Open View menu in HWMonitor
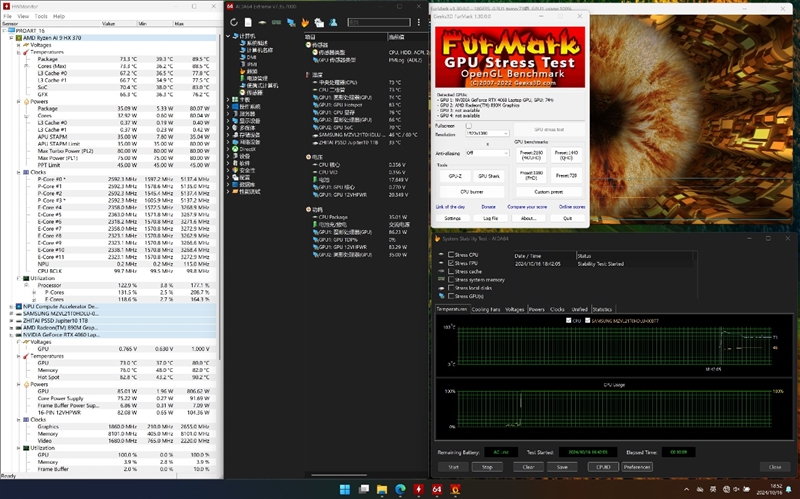This screenshot has height=499, width=800. [23, 16]
